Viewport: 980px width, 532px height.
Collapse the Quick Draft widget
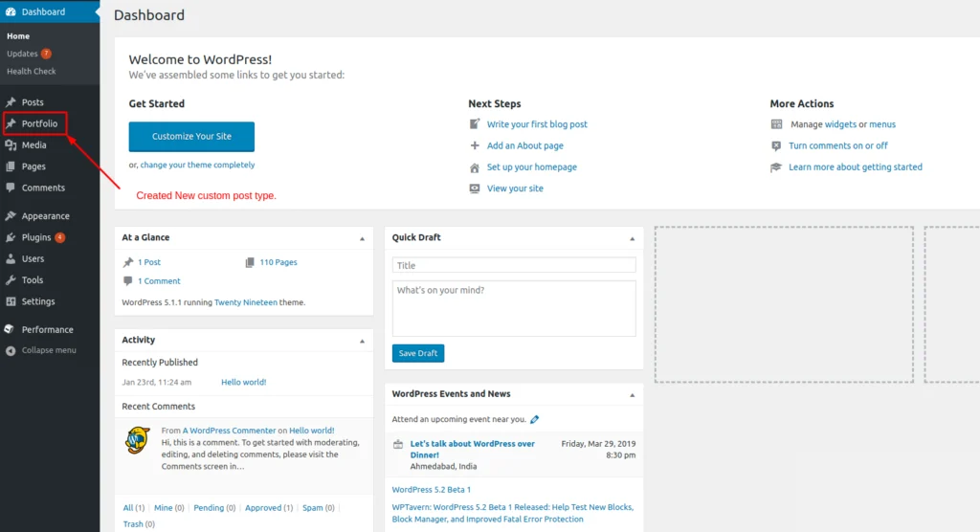632,238
